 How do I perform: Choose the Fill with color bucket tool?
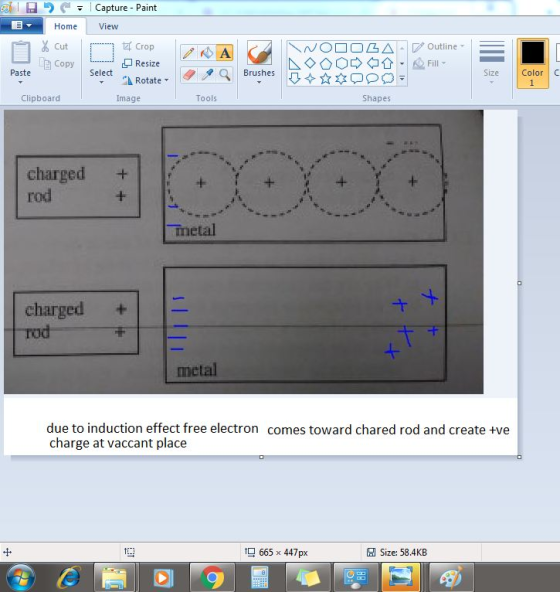click(x=206, y=53)
